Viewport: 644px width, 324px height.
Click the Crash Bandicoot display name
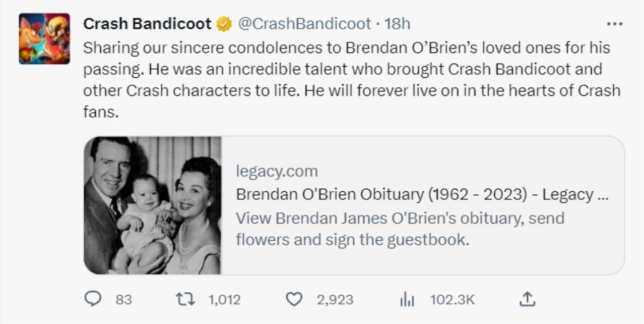[147, 24]
